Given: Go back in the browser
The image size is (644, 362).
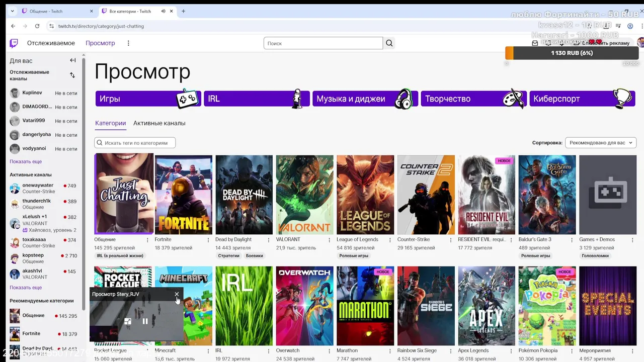Looking at the screenshot, I should (x=13, y=26).
